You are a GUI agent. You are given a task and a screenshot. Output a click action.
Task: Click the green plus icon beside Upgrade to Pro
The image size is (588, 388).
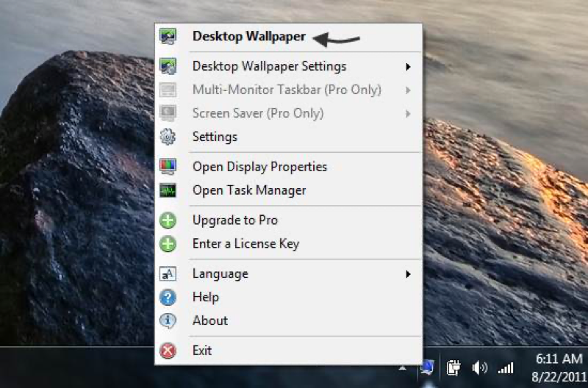point(168,220)
